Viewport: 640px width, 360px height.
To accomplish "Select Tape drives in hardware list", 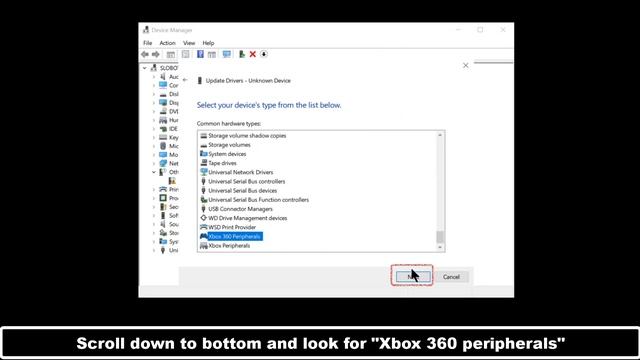I will [x=222, y=163].
